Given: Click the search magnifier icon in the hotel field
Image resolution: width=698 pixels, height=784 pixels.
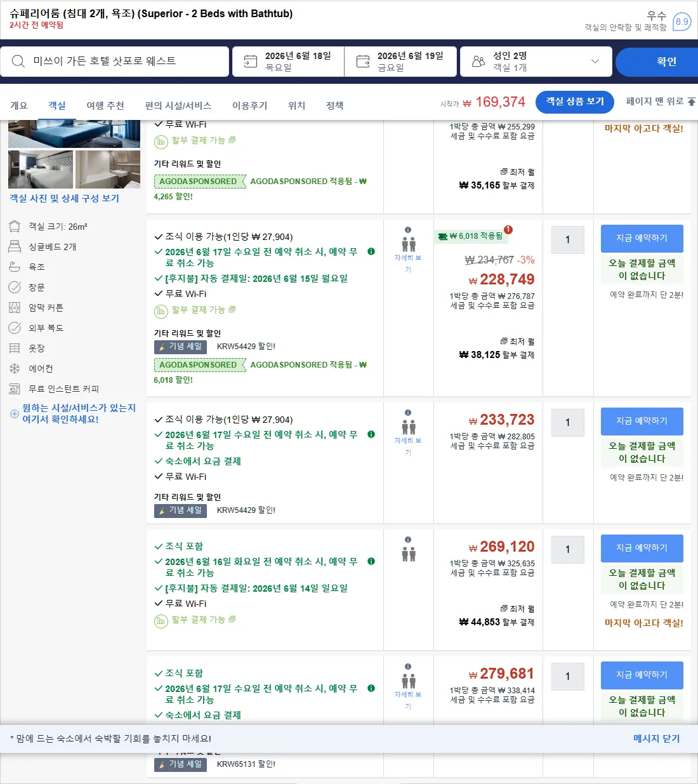Looking at the screenshot, I should [18, 61].
